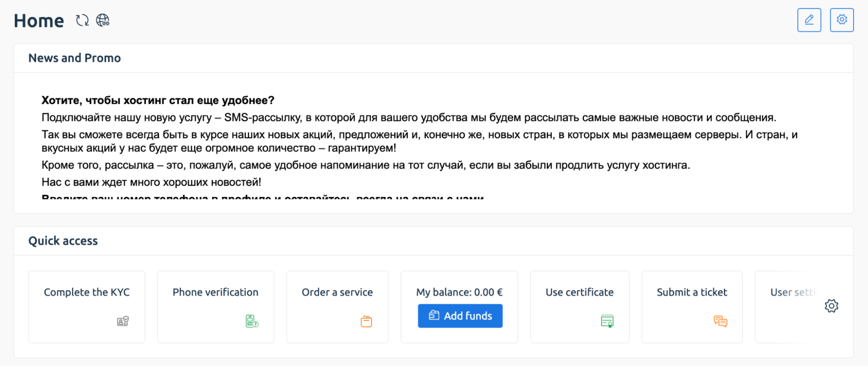Viewport: 868px width, 366px height.
Task: Select the Phone verification card
Action: coord(215,307)
